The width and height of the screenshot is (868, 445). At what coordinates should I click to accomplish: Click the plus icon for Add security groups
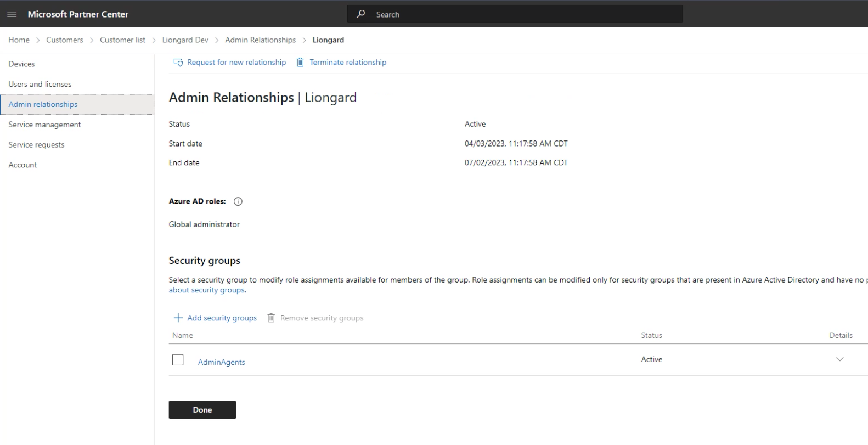178,318
